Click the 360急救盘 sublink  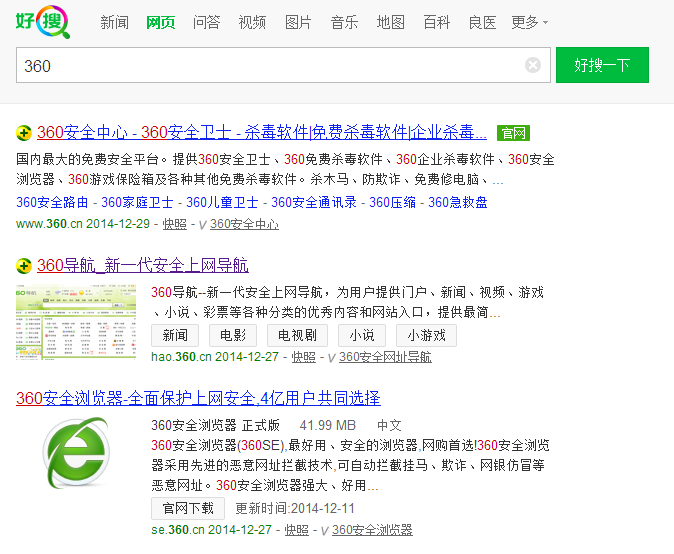coord(458,202)
